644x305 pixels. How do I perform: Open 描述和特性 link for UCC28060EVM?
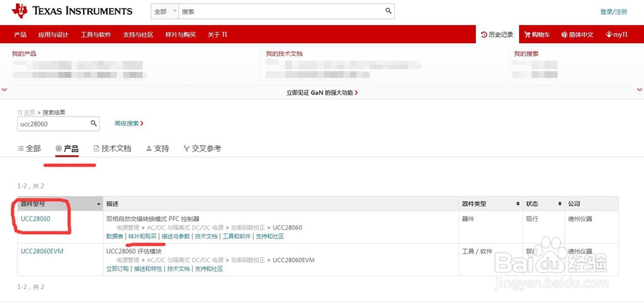coord(148,269)
